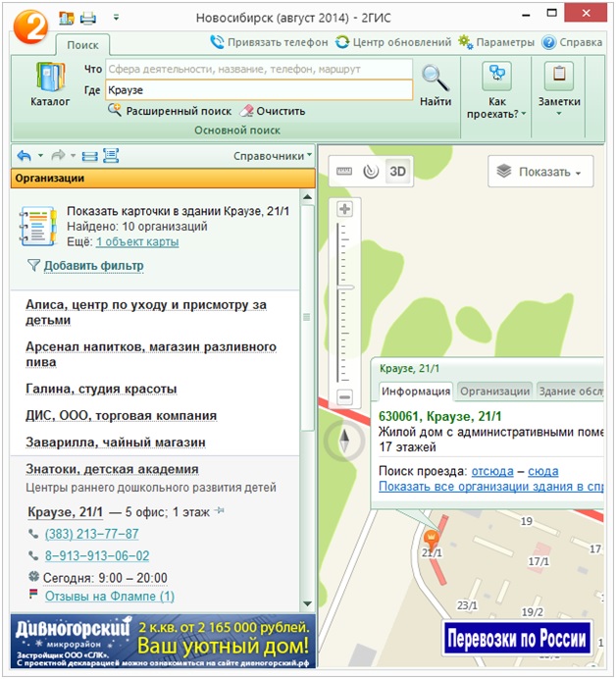The width and height of the screenshot is (616, 679).
Task: Click the Что search input field
Action: click(x=259, y=70)
